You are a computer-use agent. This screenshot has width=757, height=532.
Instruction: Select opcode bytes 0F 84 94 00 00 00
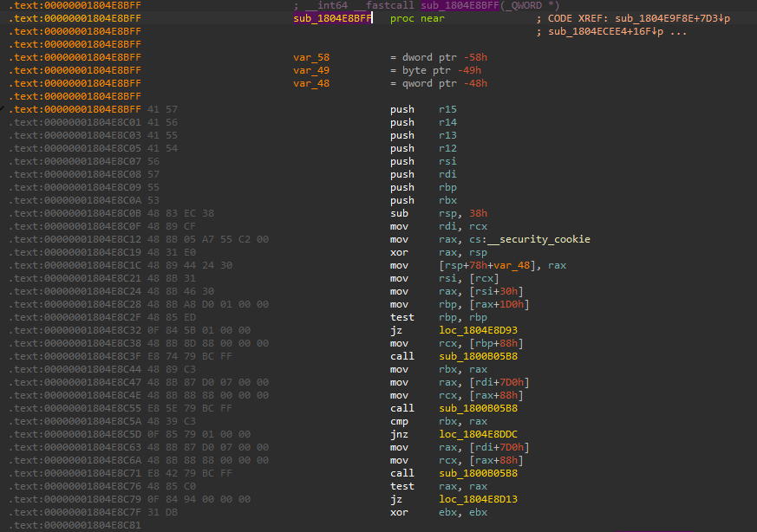click(199, 499)
